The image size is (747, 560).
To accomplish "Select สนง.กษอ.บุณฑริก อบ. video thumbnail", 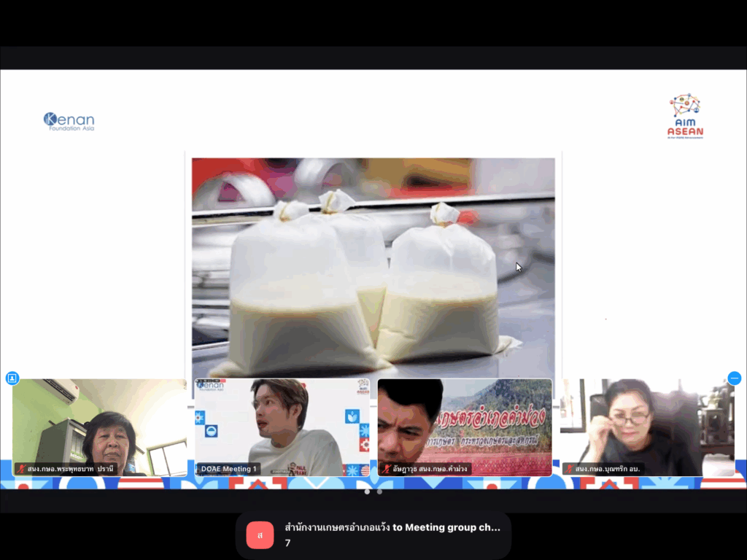I will point(648,427).
